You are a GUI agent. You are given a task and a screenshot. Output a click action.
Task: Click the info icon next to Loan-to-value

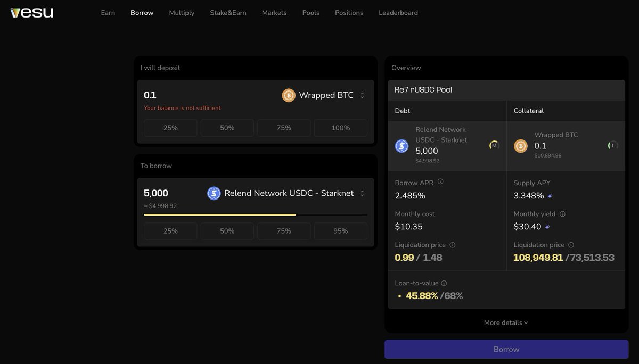coord(444,284)
